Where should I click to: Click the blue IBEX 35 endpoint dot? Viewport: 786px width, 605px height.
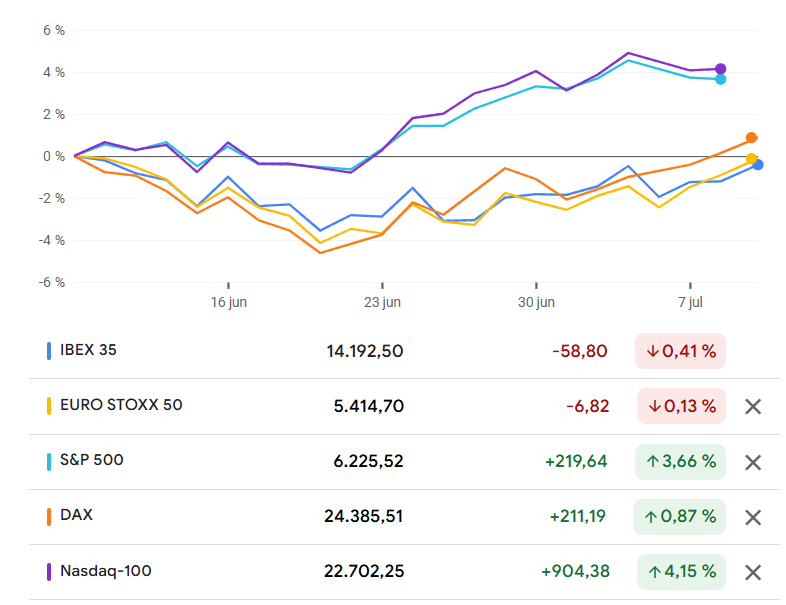pyautogui.click(x=758, y=165)
